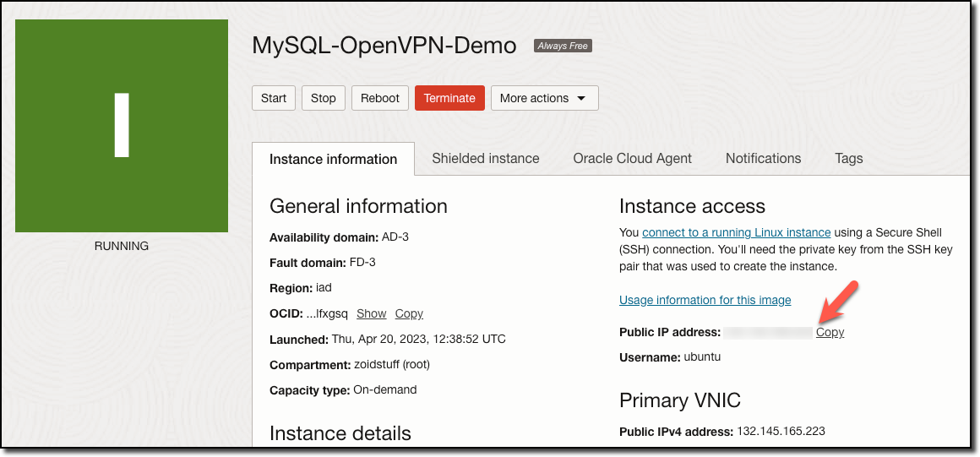Go to the Notifications tab
The height and width of the screenshot is (457, 980).
coord(763,158)
